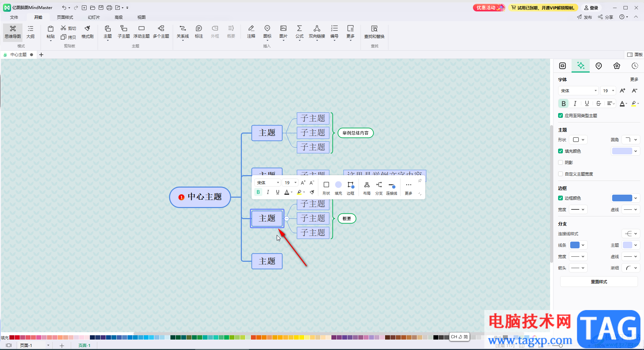Image resolution: width=644 pixels, height=350 pixels.
Task: Collapse the selected 主题 branch toggle
Action: pos(287,218)
